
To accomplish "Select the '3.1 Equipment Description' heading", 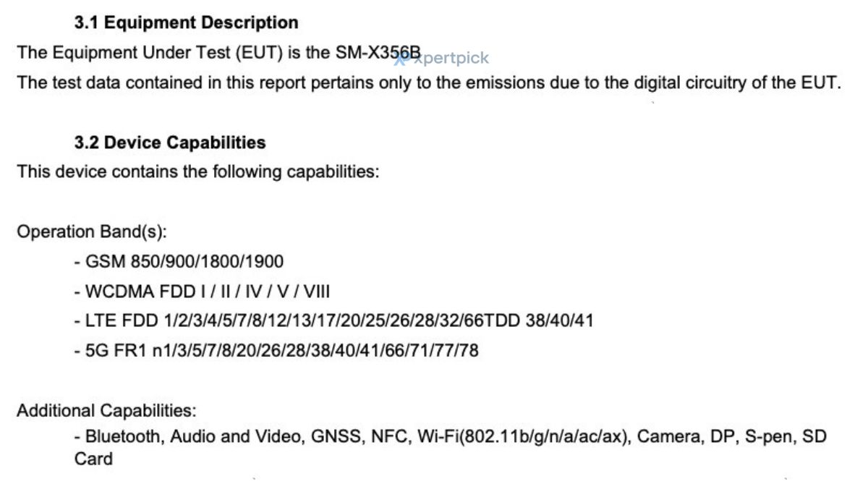I will click(x=186, y=22).
